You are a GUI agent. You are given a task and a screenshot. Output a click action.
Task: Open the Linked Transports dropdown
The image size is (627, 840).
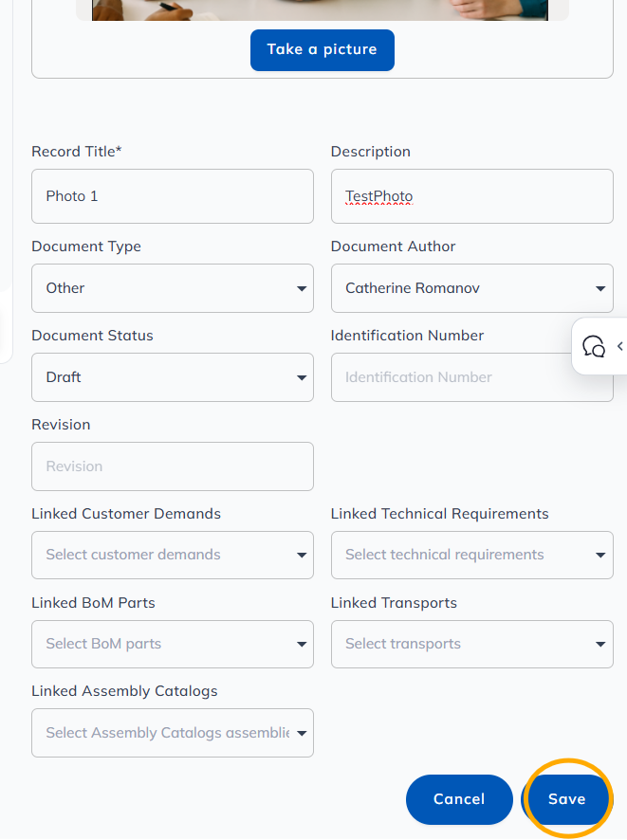pyautogui.click(x=472, y=644)
